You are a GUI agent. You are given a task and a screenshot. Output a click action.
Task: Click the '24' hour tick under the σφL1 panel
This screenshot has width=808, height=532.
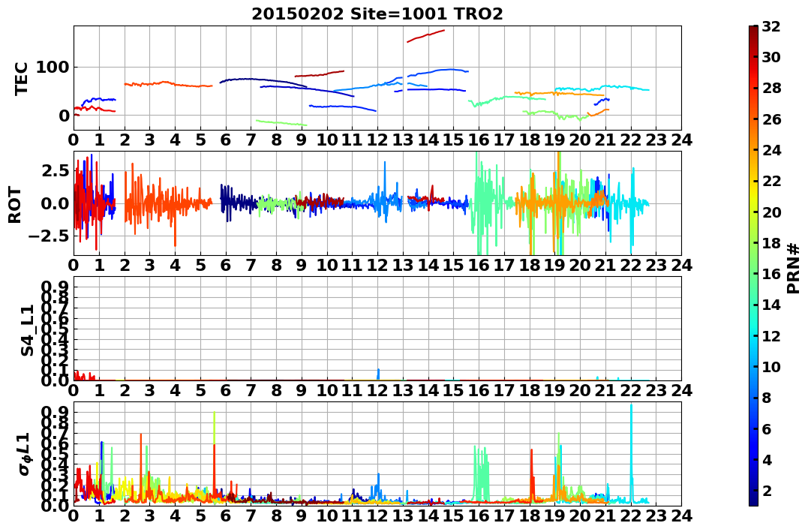click(x=681, y=516)
